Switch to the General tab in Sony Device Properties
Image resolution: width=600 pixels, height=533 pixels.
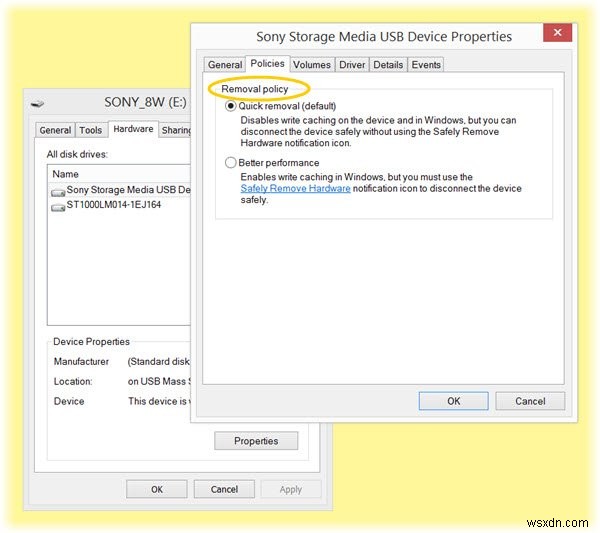coord(225,65)
